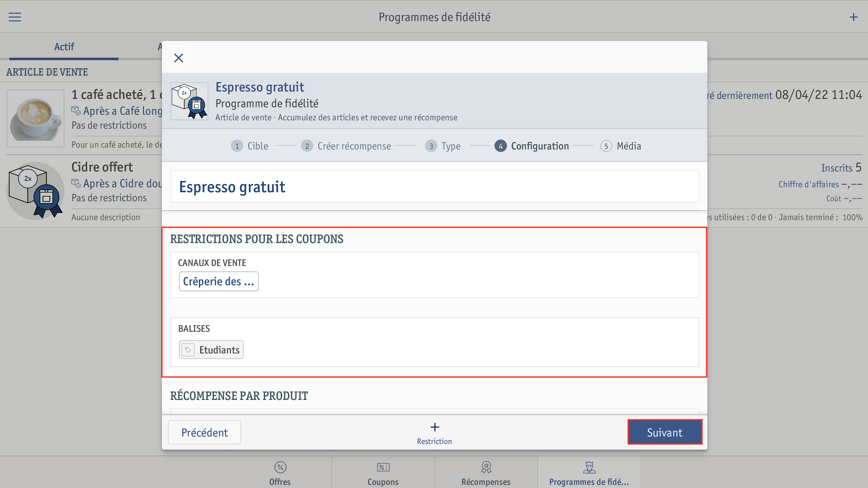
Task: Click the Balises field area
Action: 434,342
